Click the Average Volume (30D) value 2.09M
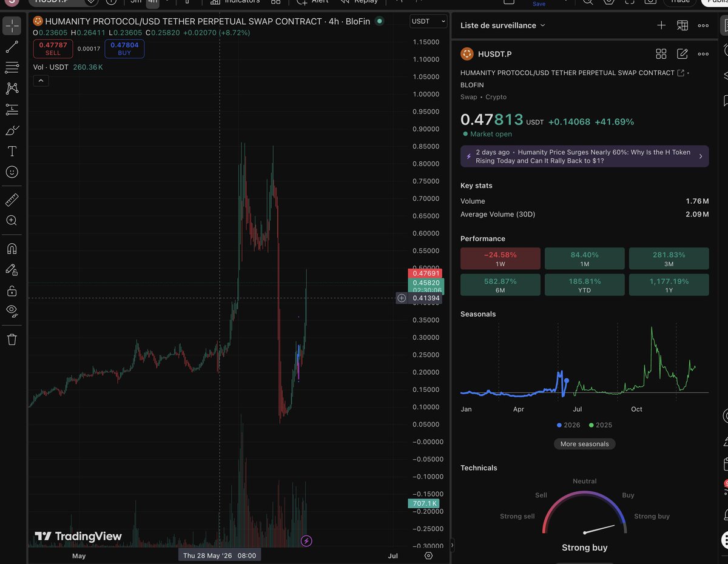This screenshot has height=564, width=728. click(696, 214)
